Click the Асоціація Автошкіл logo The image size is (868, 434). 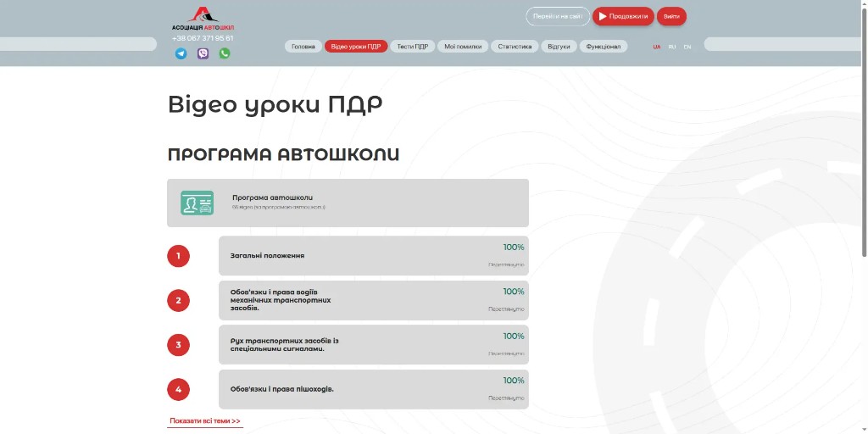[x=203, y=19]
